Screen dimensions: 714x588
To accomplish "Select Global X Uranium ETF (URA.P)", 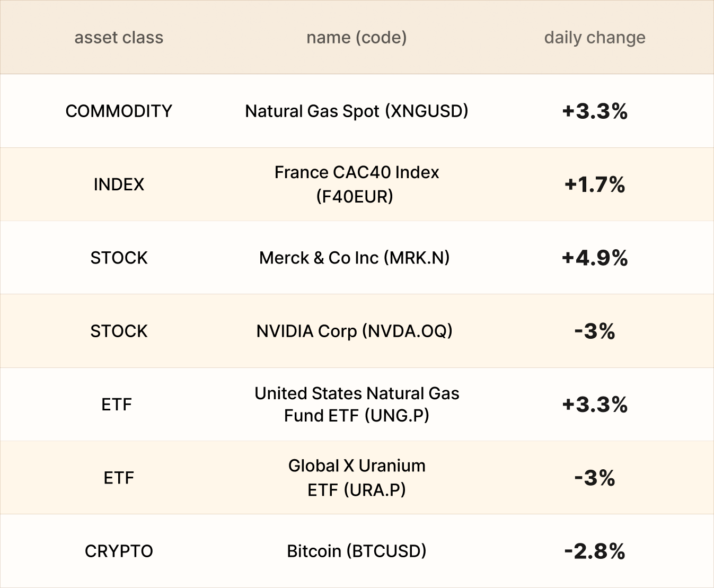I will coord(356,478).
